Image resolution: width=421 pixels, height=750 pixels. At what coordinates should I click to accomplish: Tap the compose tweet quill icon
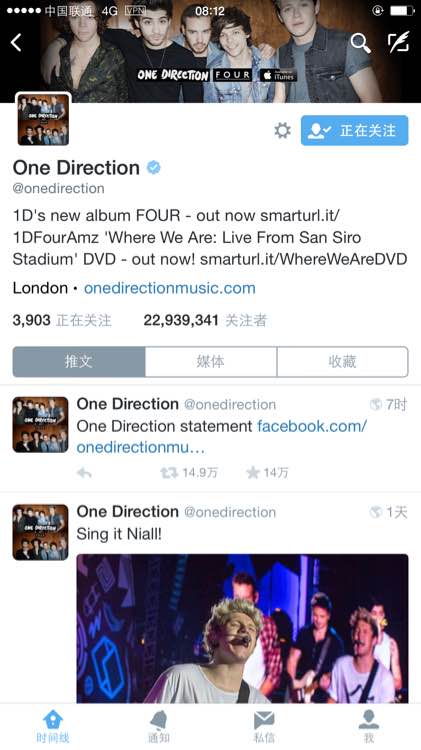[x=398, y=42]
